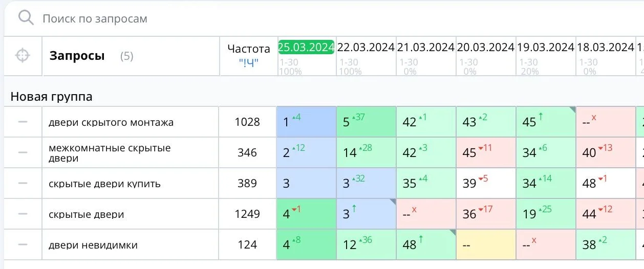Click minus icon beside 'скрытые двери купить'
The height and width of the screenshot is (269, 644).
(x=23, y=183)
